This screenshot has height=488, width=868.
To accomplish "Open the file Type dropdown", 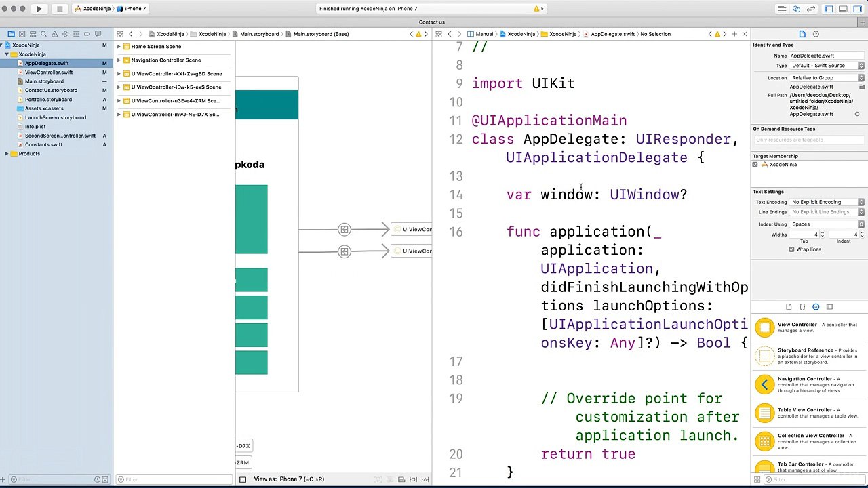I will 827,66.
